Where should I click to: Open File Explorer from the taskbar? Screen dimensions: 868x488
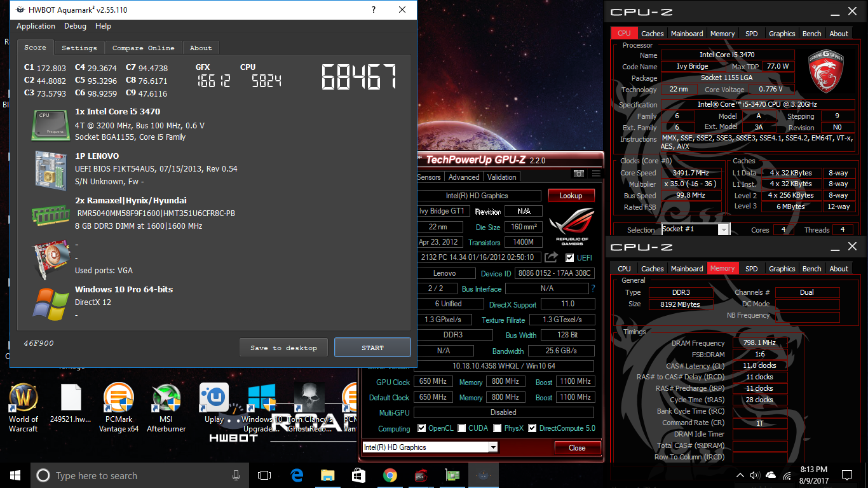tap(328, 475)
